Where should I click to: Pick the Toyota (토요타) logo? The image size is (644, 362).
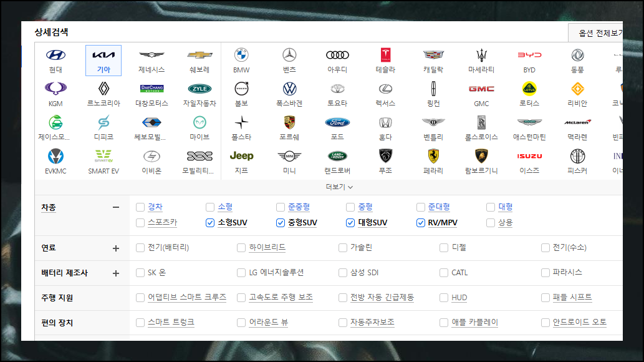click(338, 89)
